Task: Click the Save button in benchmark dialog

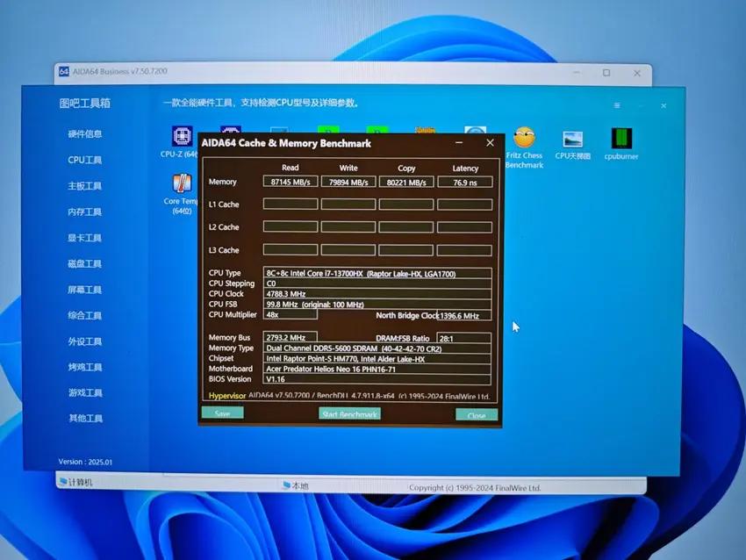Action: [223, 413]
